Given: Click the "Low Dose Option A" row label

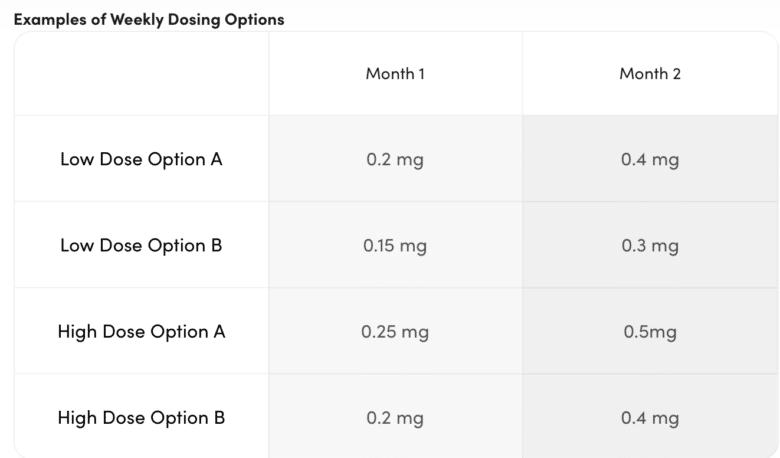Looking at the screenshot, I should [141, 159].
